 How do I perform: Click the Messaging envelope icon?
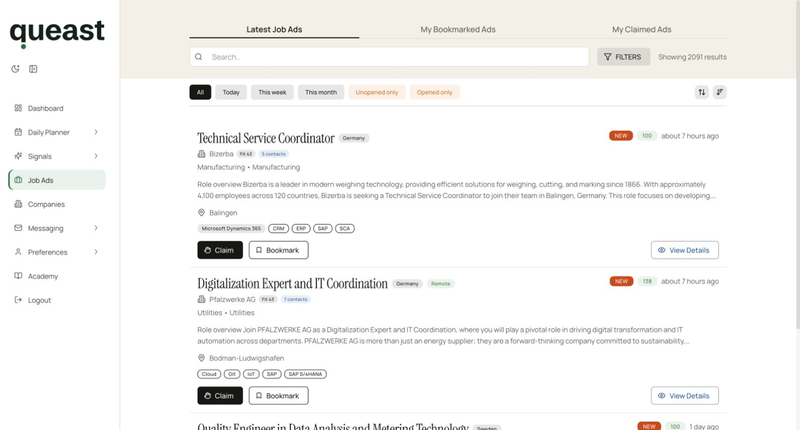18,228
